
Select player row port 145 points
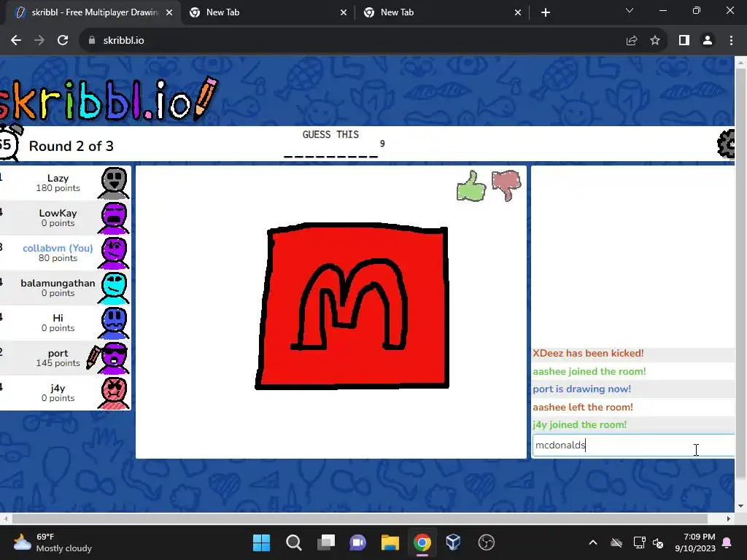click(x=65, y=358)
